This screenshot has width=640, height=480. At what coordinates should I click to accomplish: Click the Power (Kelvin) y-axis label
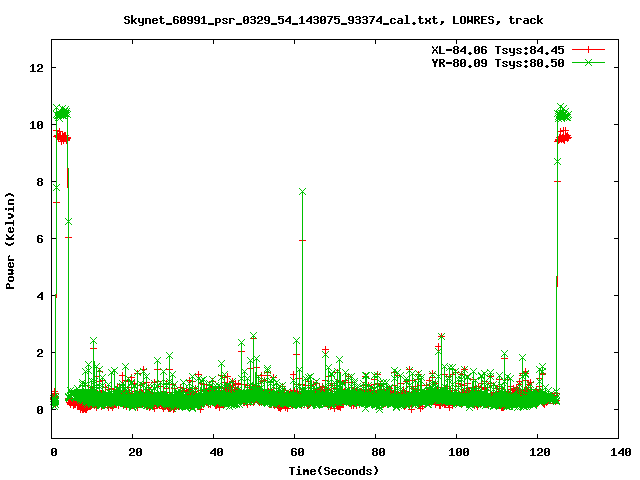(x=11, y=239)
